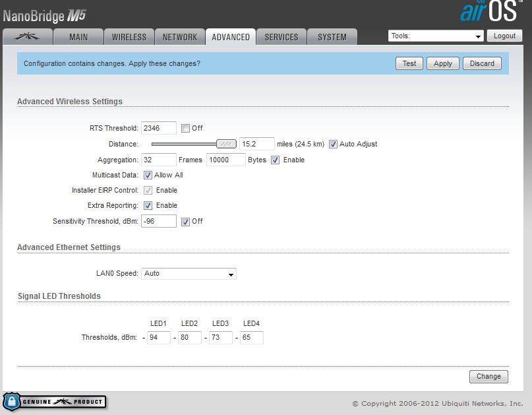
Task: Switch to the MAIN tab
Action: (78, 37)
